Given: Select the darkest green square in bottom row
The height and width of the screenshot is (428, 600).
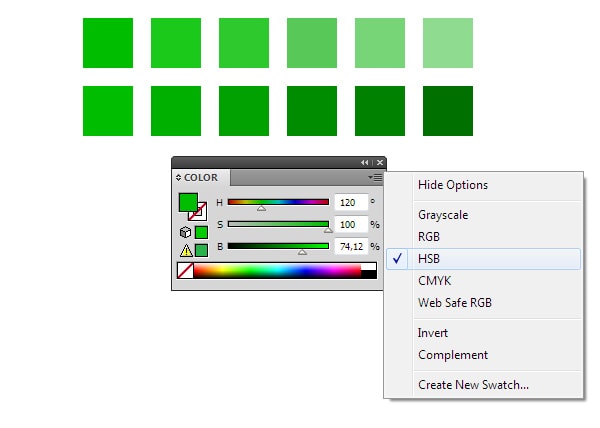Looking at the screenshot, I should pos(448,111).
